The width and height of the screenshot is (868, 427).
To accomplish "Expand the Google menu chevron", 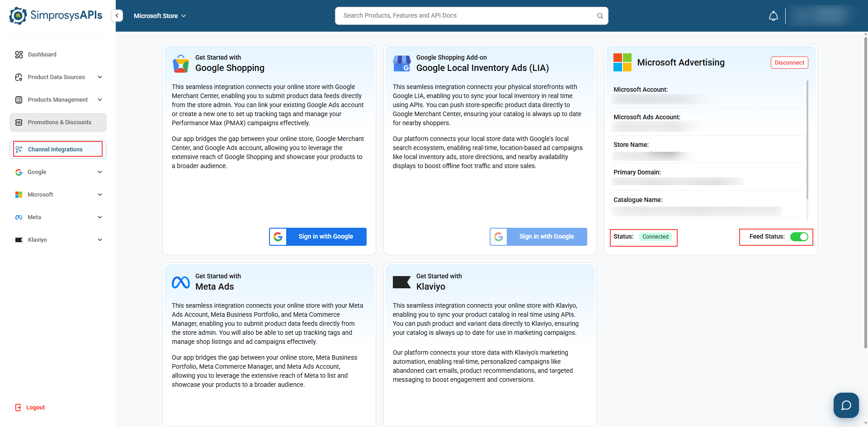I will [100, 172].
